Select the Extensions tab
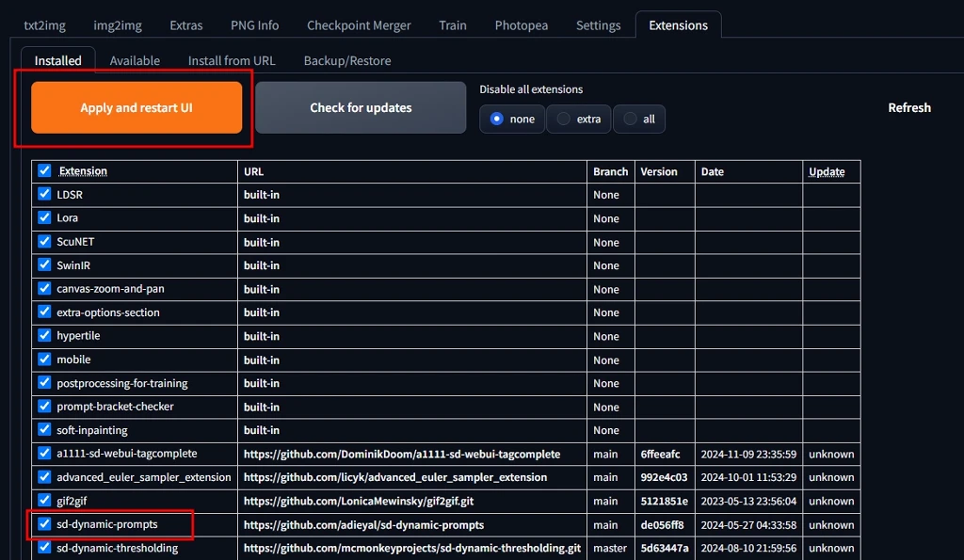This screenshot has height=560, width=964. point(678,25)
